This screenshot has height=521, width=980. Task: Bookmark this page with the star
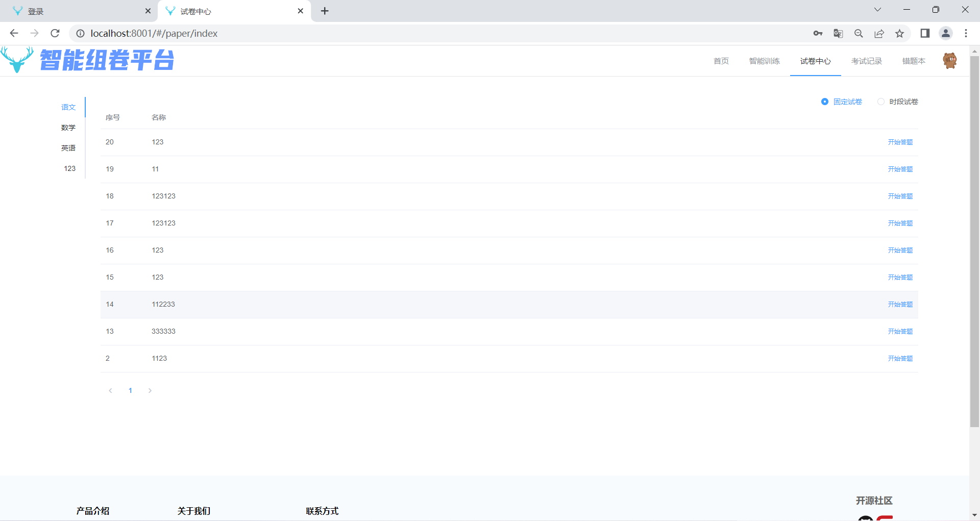click(899, 33)
